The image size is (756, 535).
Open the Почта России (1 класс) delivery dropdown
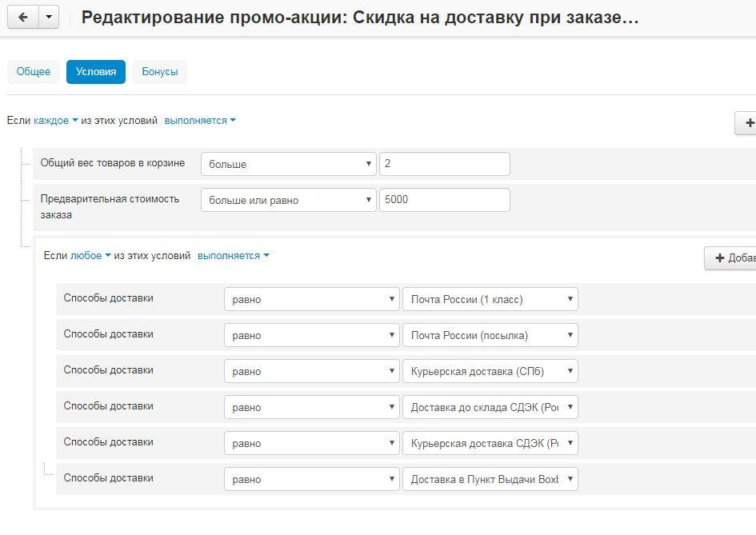490,298
